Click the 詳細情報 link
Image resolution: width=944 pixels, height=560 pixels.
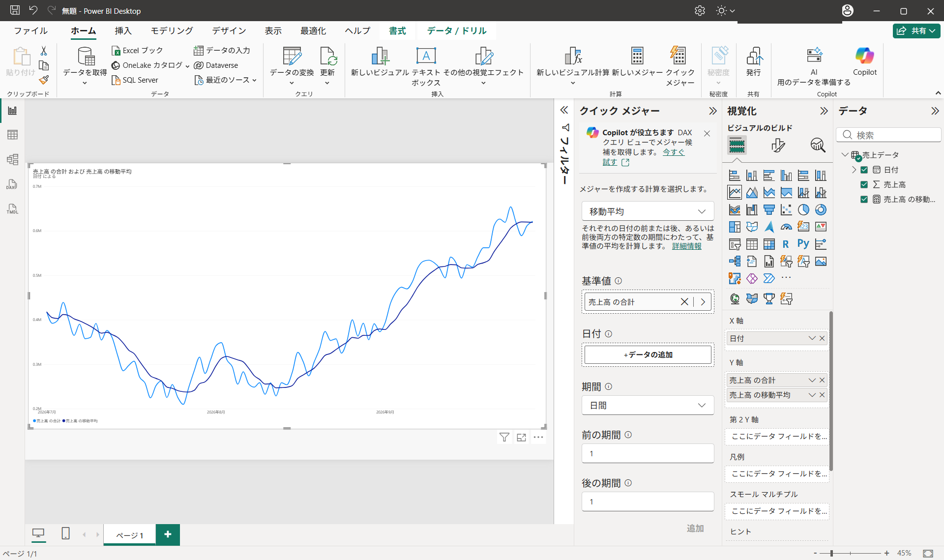click(x=686, y=246)
